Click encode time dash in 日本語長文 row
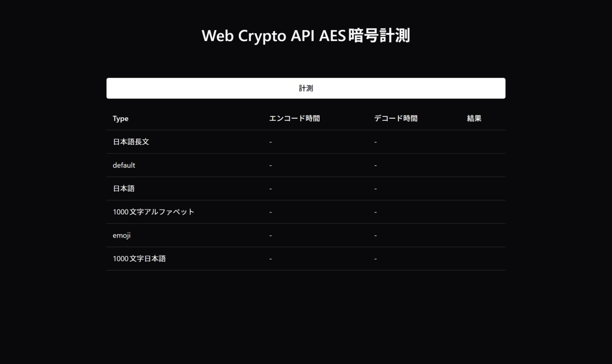Viewport: 612px width, 364px height. click(x=271, y=142)
